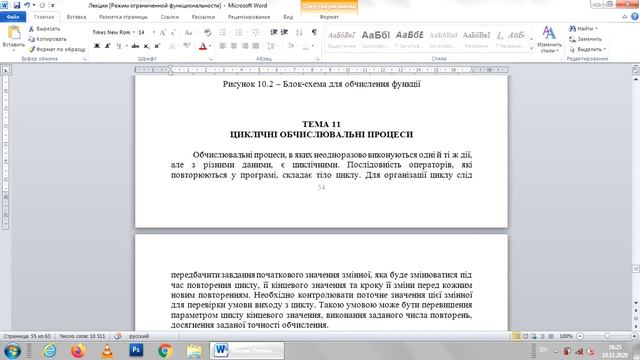Screen dimensions: 640x360
Task: Click the Shrink Font icon
Action: (173, 32)
